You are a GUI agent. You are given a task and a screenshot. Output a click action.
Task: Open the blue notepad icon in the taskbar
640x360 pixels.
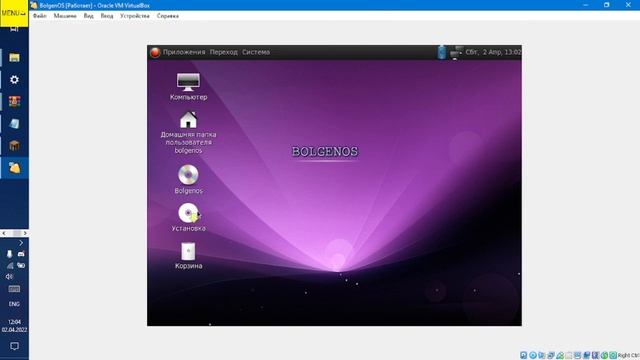coord(14,124)
